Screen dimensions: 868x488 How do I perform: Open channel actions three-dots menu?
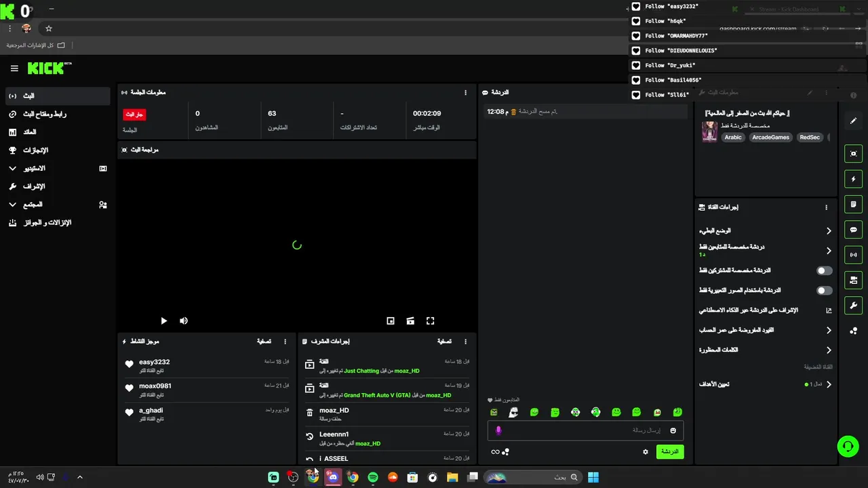(826, 207)
